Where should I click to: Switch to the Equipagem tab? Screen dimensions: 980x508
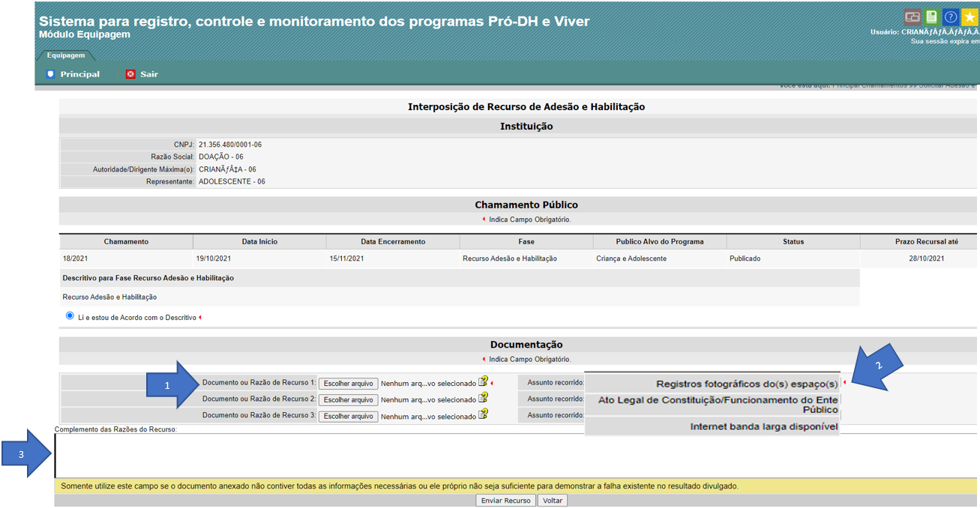(x=65, y=55)
